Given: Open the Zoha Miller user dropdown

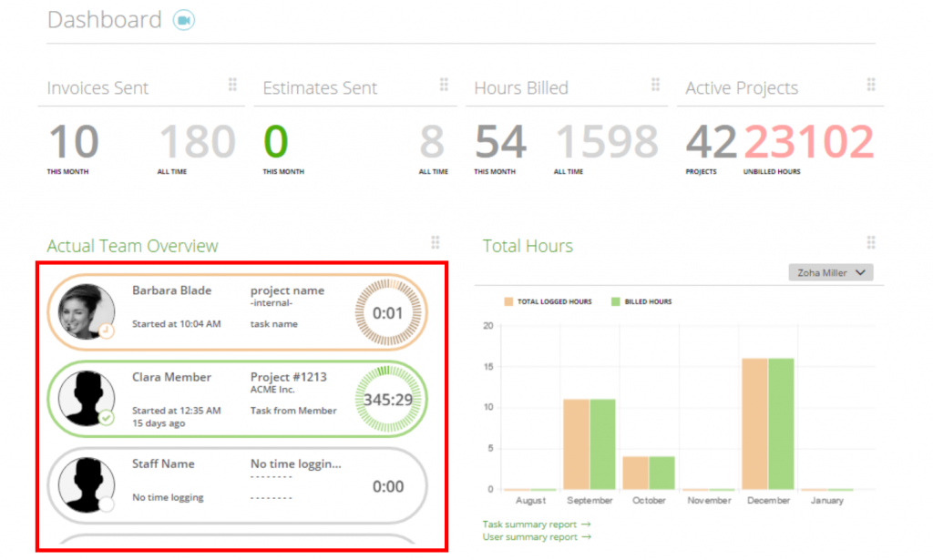Looking at the screenshot, I should click(x=831, y=273).
